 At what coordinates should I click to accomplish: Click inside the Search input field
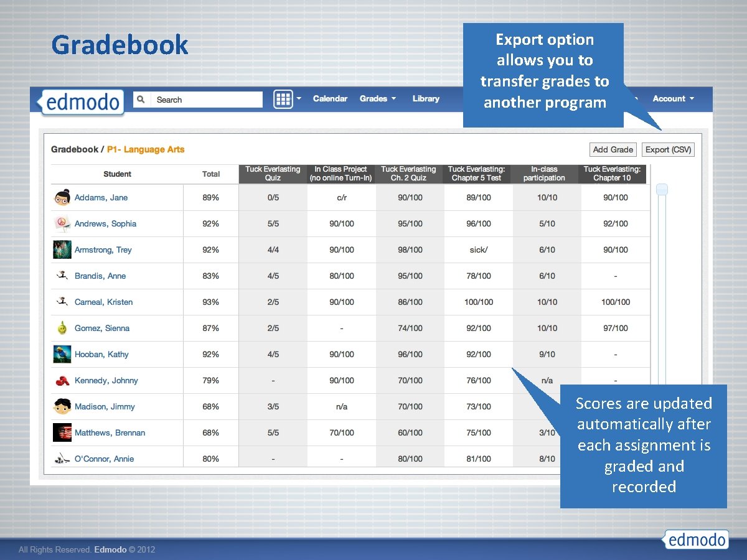point(199,99)
